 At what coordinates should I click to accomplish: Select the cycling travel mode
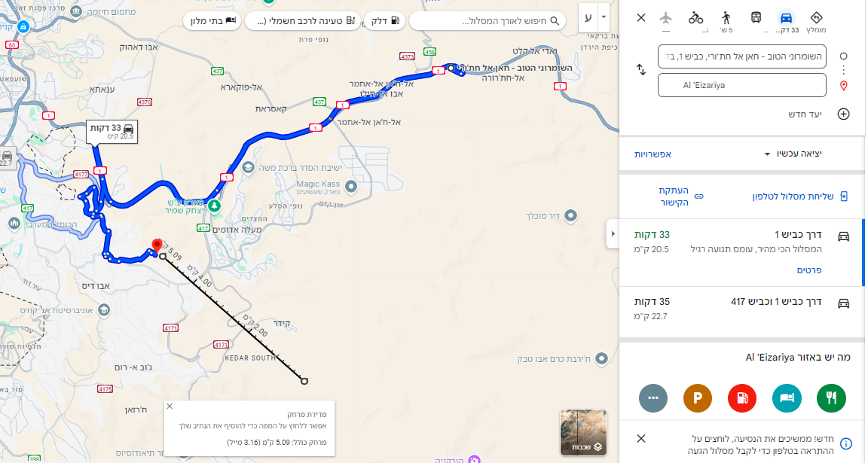click(696, 18)
